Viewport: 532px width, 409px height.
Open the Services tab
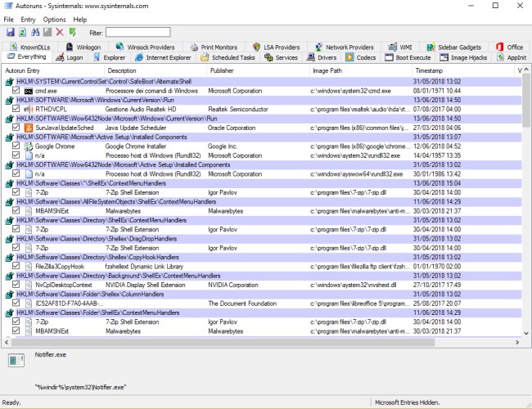pyautogui.click(x=282, y=57)
